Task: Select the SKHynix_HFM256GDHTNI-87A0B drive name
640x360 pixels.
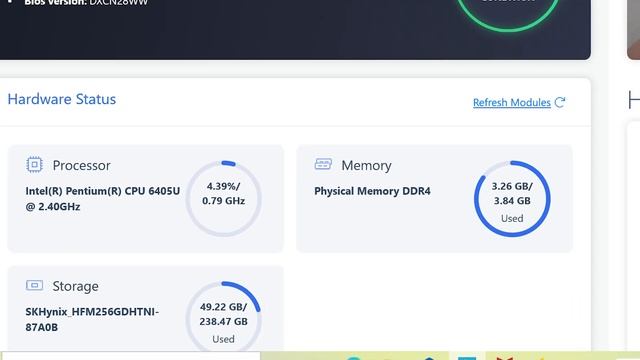Action: pos(92,319)
